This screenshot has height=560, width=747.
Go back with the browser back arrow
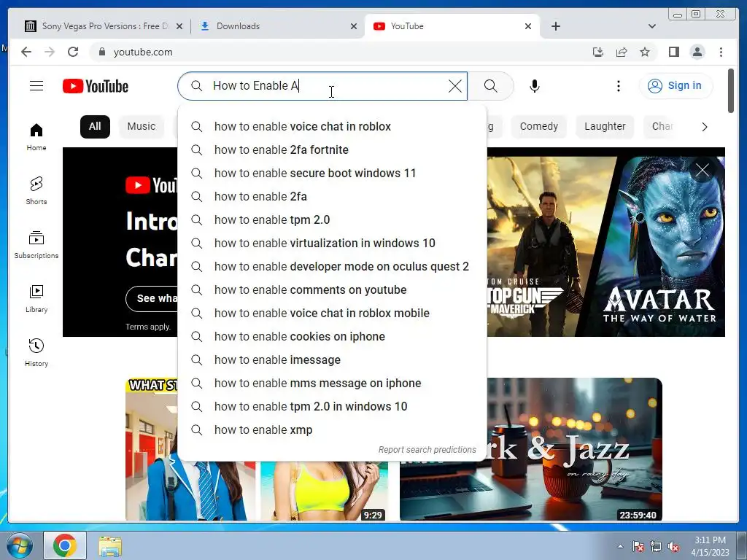(26, 52)
